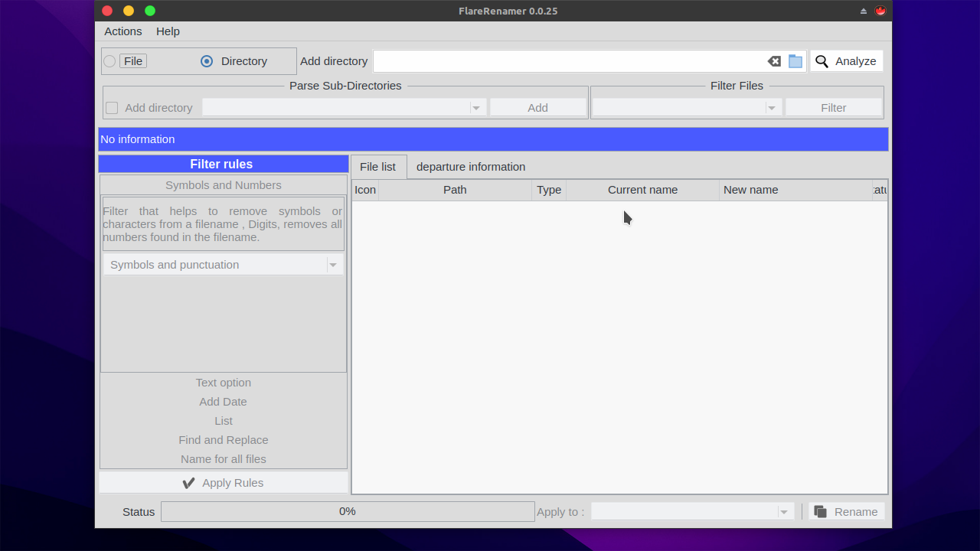Switch to the departure information tab

pyautogui.click(x=471, y=167)
